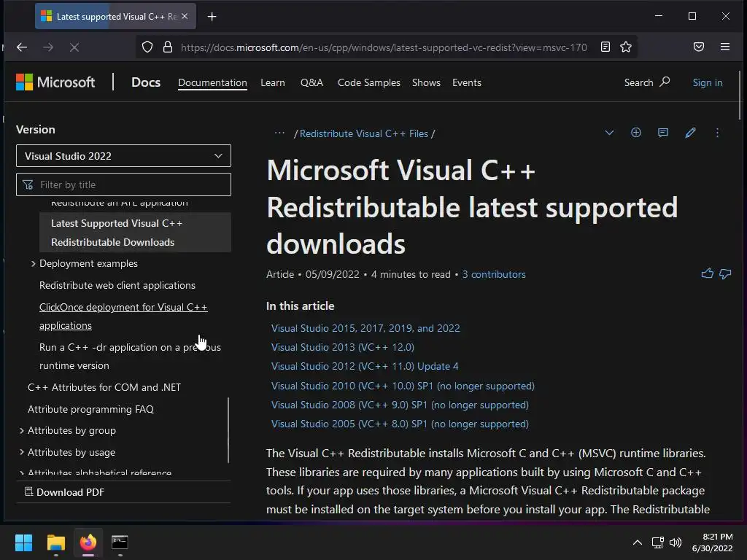Open Redistribute web client applications
The height and width of the screenshot is (560, 747).
click(117, 285)
